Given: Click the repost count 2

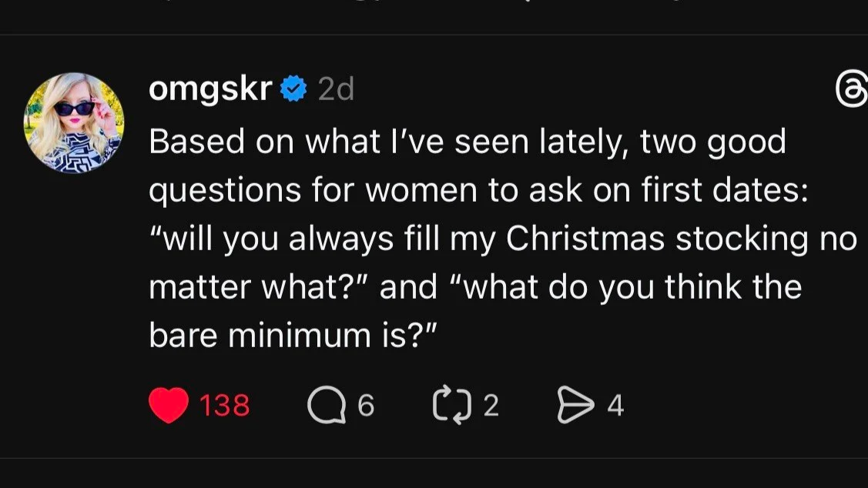Looking at the screenshot, I should coord(491,405).
